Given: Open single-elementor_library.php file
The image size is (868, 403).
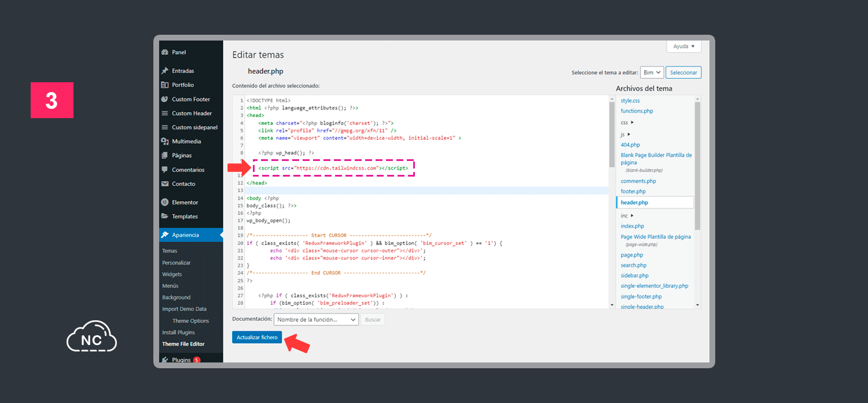Looking at the screenshot, I should click(654, 286).
